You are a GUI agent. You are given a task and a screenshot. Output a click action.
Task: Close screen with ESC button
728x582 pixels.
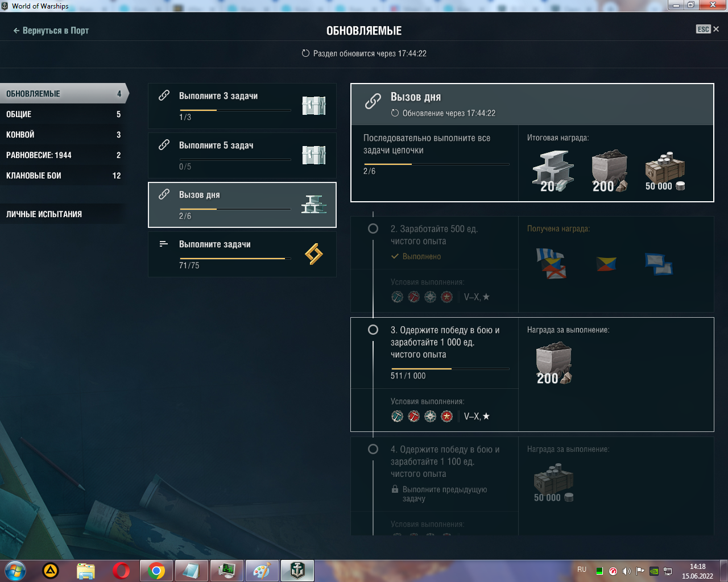pyautogui.click(x=708, y=29)
